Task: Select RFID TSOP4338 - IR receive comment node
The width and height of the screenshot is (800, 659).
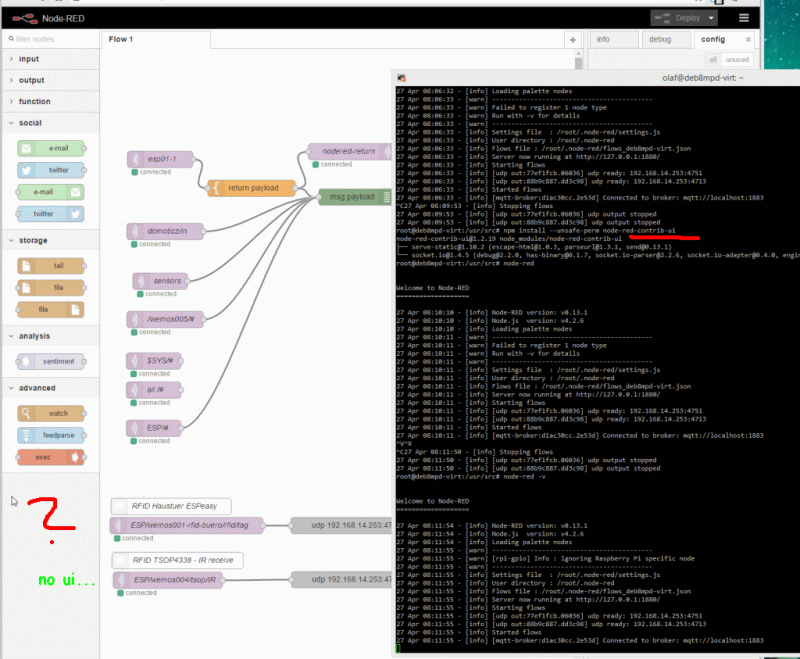Action: 177,560
